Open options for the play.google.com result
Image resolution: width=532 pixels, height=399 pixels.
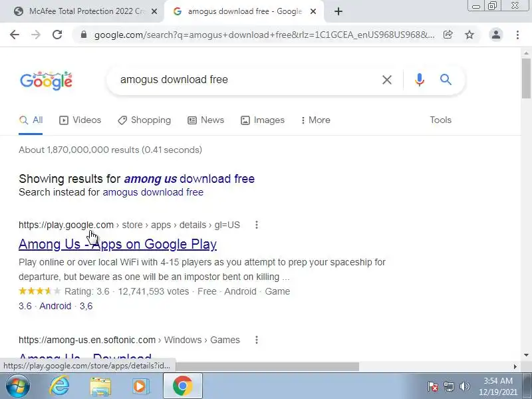[257, 225]
